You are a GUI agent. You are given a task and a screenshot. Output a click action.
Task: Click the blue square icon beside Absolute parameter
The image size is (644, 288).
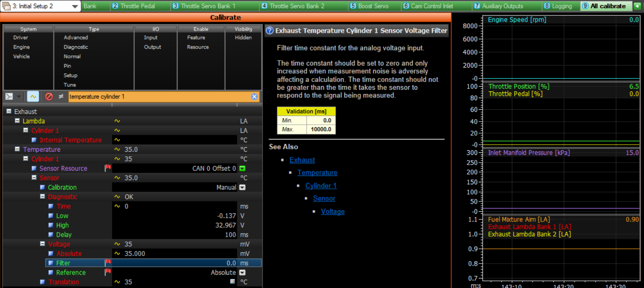click(x=51, y=253)
